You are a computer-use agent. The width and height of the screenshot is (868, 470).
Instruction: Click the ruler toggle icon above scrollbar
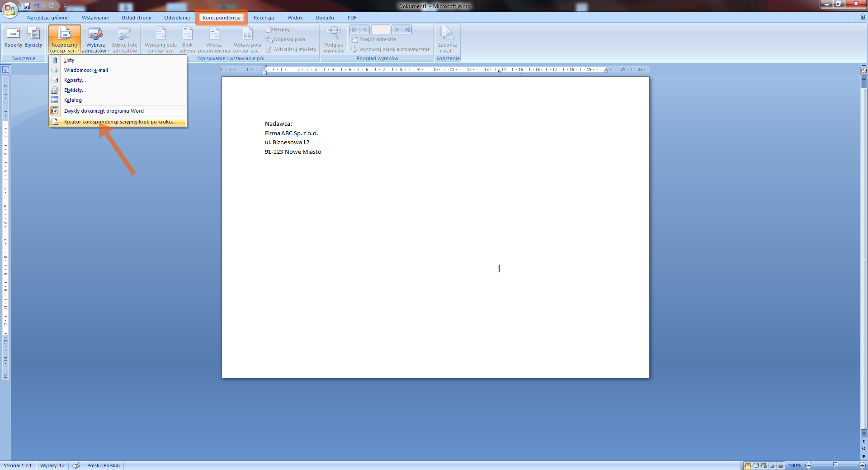pyautogui.click(x=864, y=70)
